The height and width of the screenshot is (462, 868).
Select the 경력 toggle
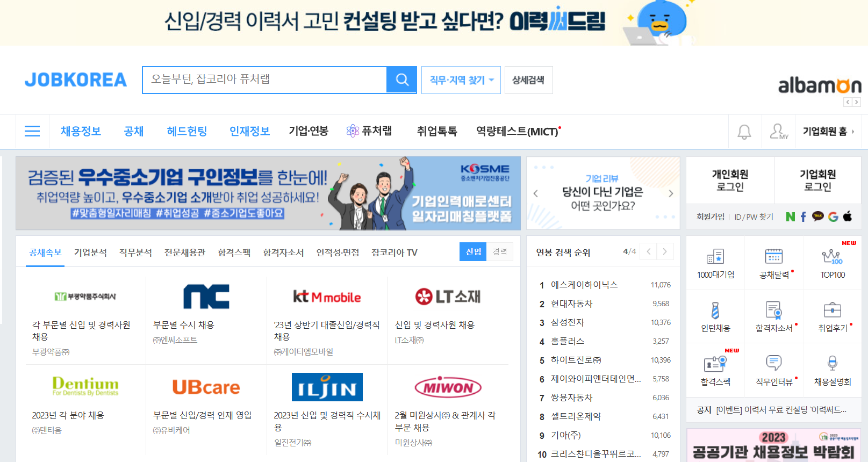[500, 251]
